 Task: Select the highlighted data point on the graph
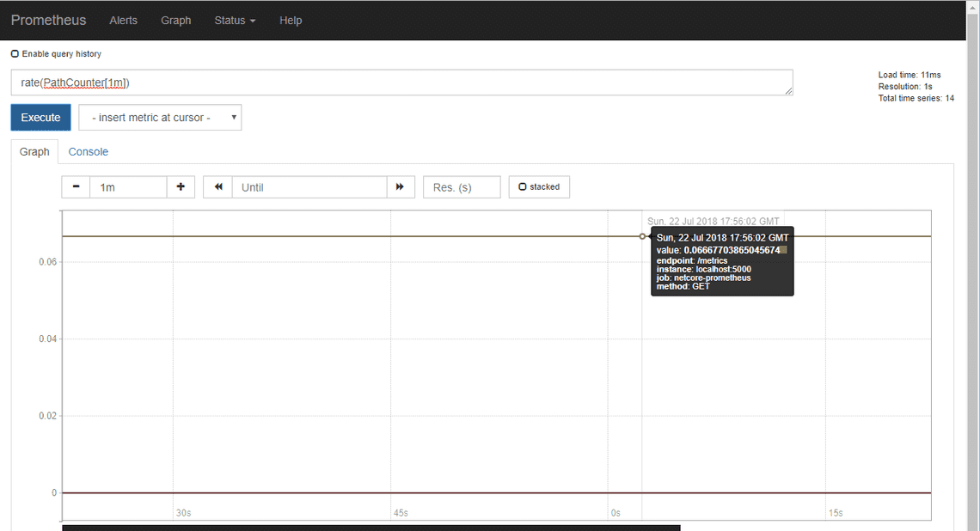coord(643,235)
